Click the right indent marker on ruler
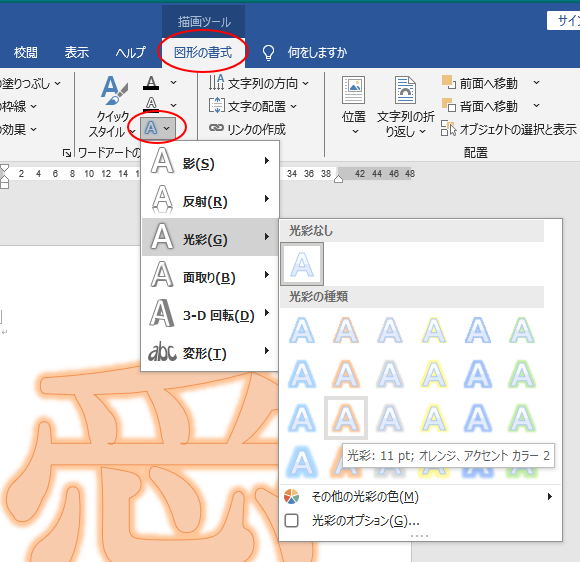Screen dimensions: 580x562 pyautogui.click(x=338, y=179)
